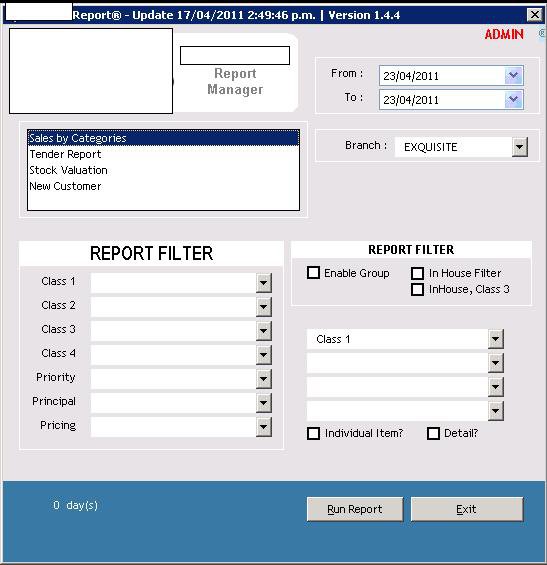Viewport: 547px width, 565px height.
Task: Expand the Branch dropdown
Action: tap(519, 147)
